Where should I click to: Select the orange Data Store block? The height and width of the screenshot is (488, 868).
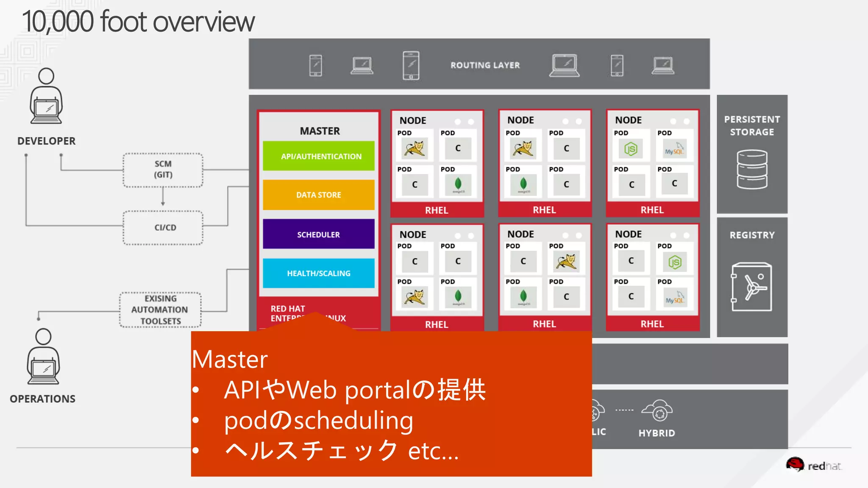click(x=319, y=195)
